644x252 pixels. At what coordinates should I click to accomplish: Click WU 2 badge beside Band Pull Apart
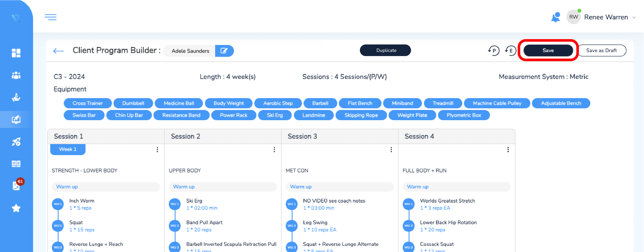click(x=175, y=226)
